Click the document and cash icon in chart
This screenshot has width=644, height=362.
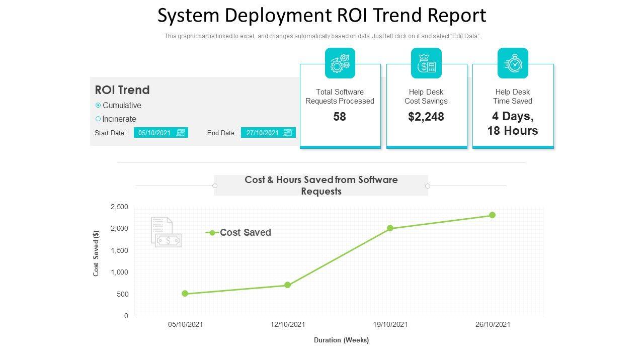pyautogui.click(x=166, y=232)
